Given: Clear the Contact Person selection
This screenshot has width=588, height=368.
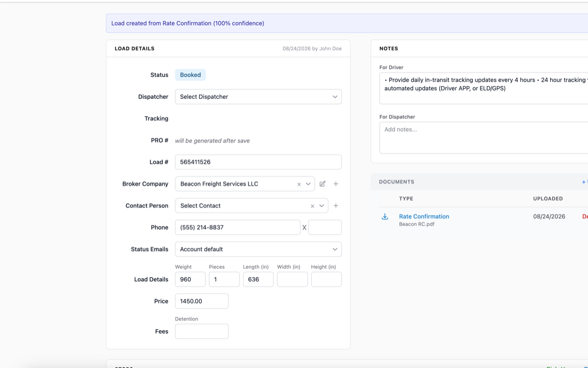Looking at the screenshot, I should (x=312, y=206).
